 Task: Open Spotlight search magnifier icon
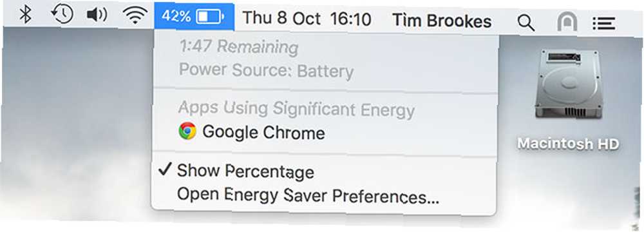click(x=526, y=22)
